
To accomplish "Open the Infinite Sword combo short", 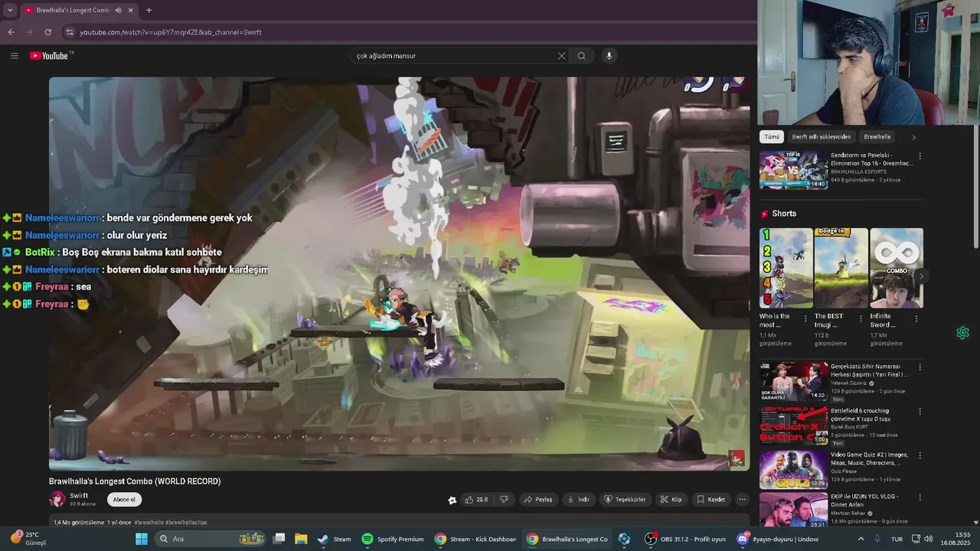I will (x=896, y=268).
